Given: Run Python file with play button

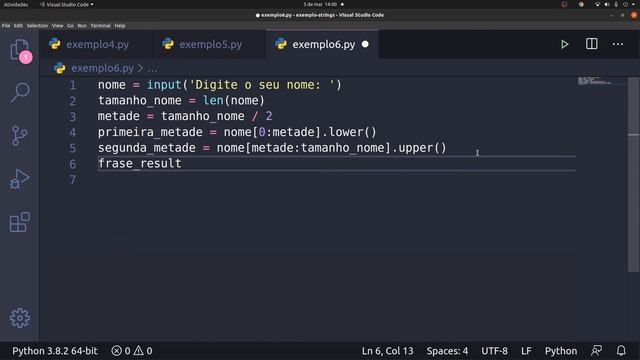Looking at the screenshot, I should point(564,44).
